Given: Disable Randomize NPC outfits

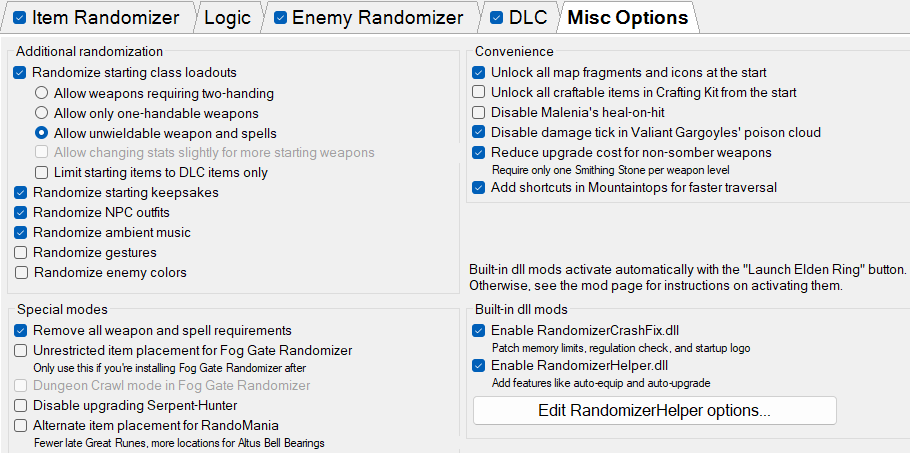Looking at the screenshot, I should tap(21, 213).
